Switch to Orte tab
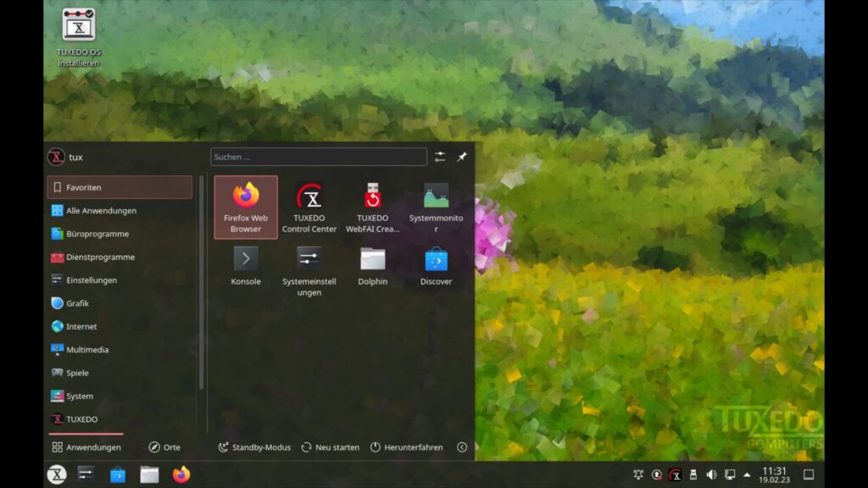 point(164,447)
